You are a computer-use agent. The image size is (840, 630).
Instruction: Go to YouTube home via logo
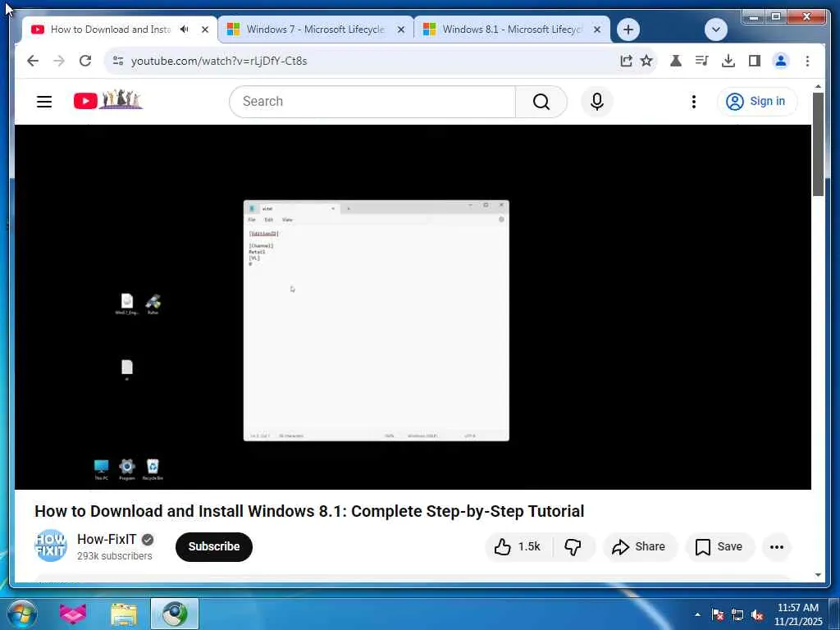(x=108, y=100)
